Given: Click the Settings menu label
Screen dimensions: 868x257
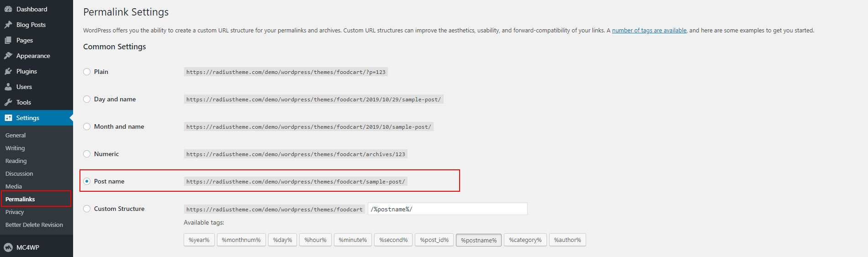Looking at the screenshot, I should (28, 118).
